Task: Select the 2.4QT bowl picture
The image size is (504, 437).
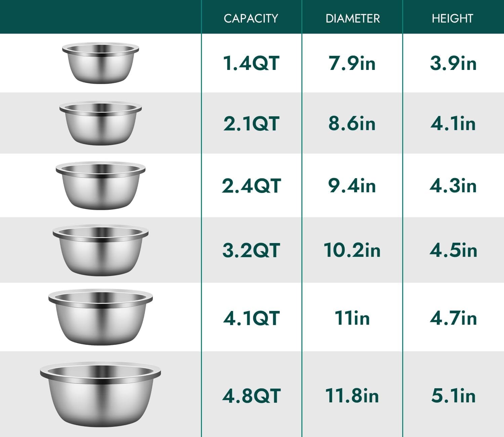Action: click(100, 186)
